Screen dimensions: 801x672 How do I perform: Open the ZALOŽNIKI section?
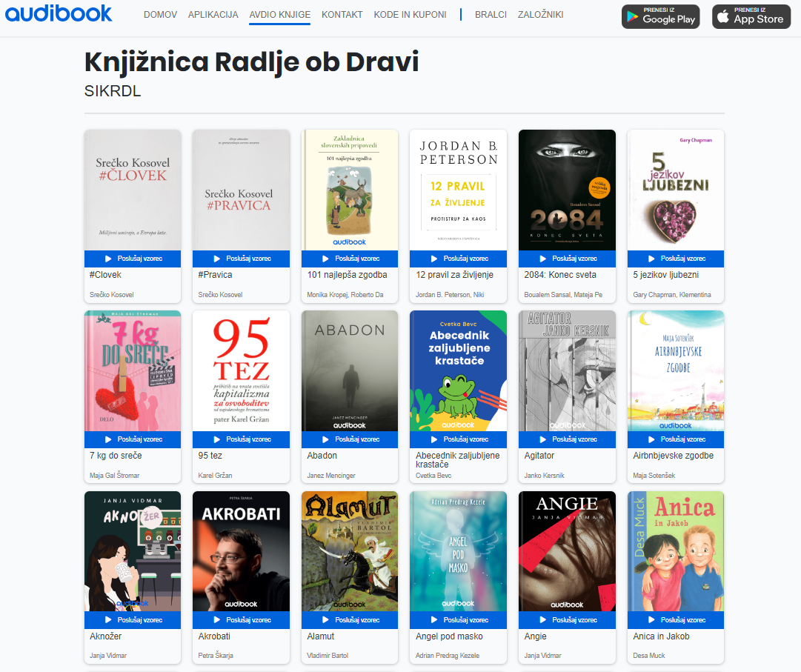point(540,15)
